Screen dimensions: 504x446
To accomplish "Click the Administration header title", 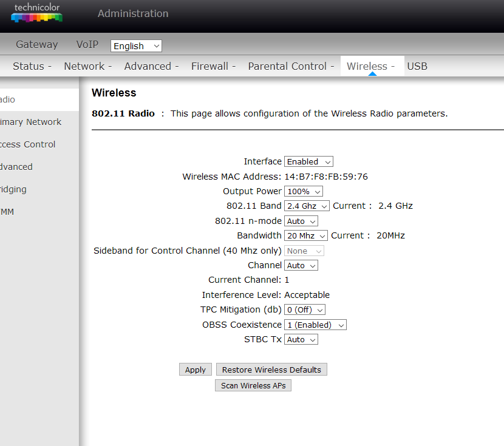I will pos(133,13).
